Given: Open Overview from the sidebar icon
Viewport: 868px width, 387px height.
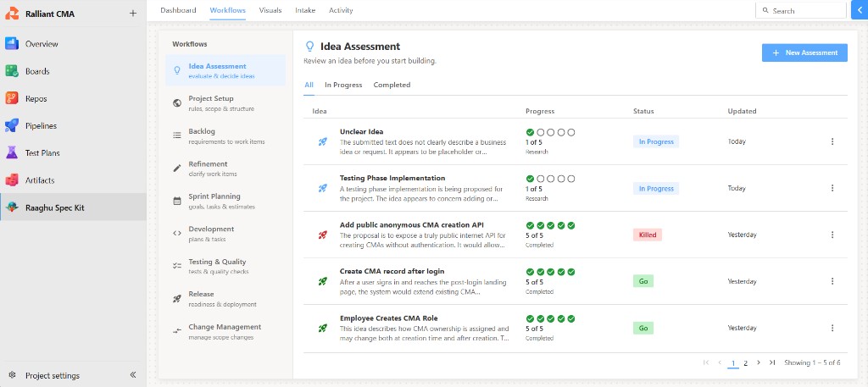Looking at the screenshot, I should (x=12, y=44).
